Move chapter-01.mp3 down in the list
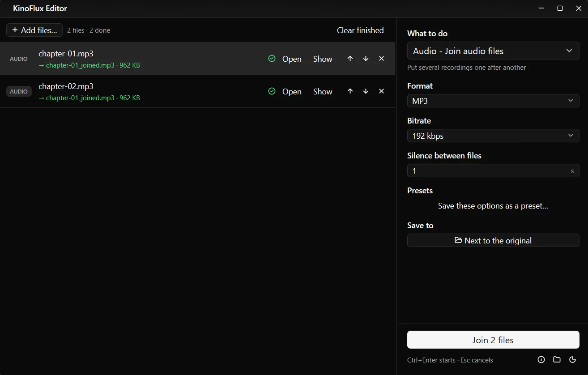588x375 pixels. pos(366,59)
